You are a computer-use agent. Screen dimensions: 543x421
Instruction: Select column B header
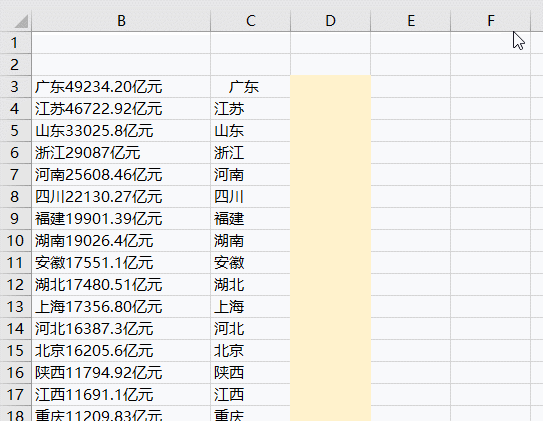[121, 21]
